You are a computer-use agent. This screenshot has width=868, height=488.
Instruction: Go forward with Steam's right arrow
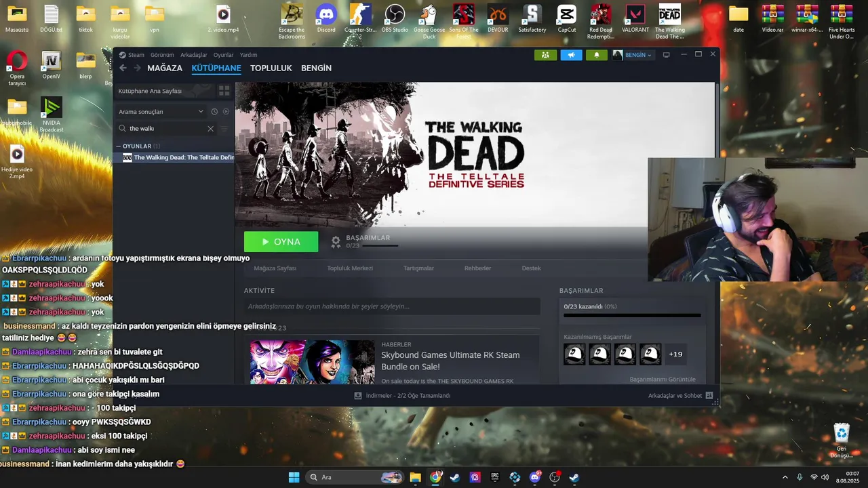tap(137, 68)
